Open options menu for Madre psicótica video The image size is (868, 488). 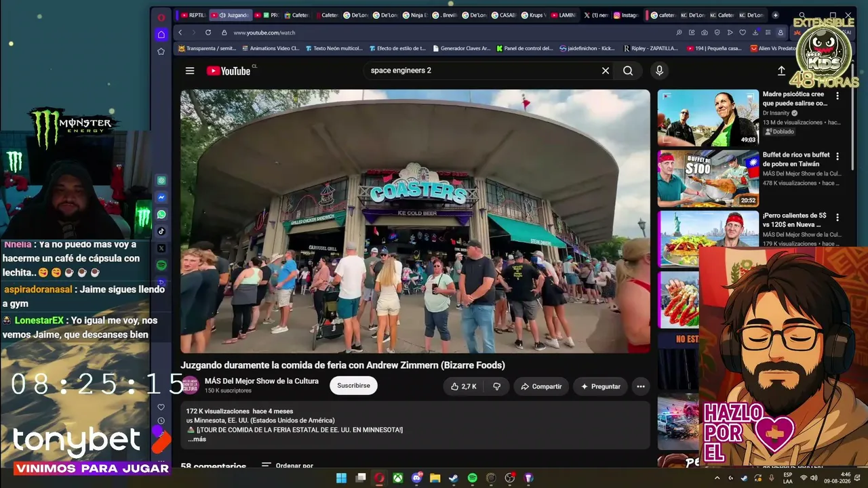(837, 96)
